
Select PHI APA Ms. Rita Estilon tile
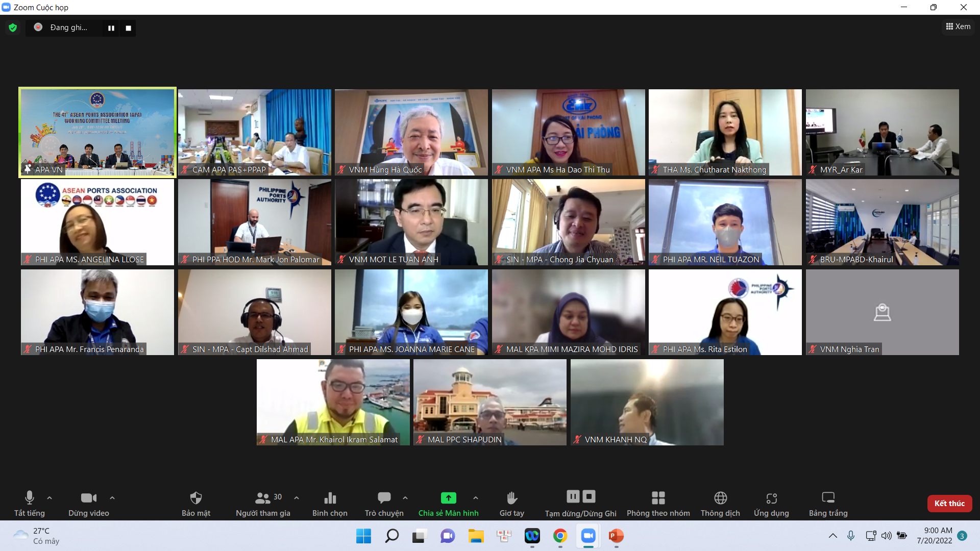725,312
